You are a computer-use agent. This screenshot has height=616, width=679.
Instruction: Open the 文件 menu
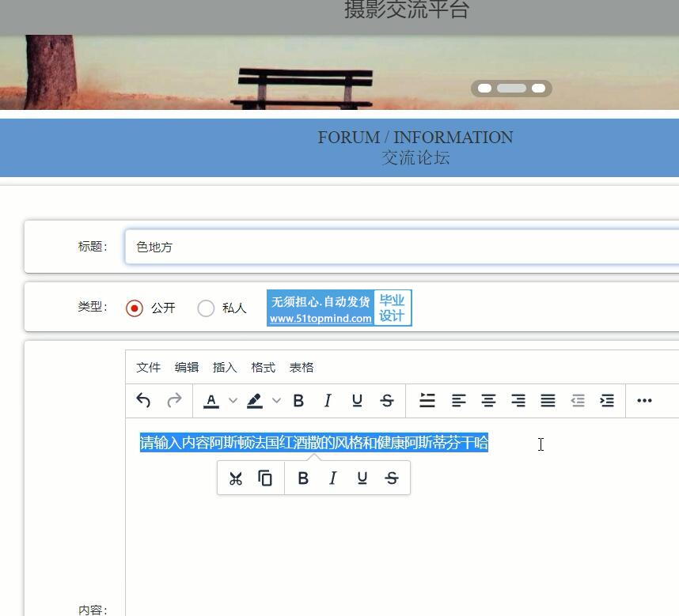(x=149, y=368)
